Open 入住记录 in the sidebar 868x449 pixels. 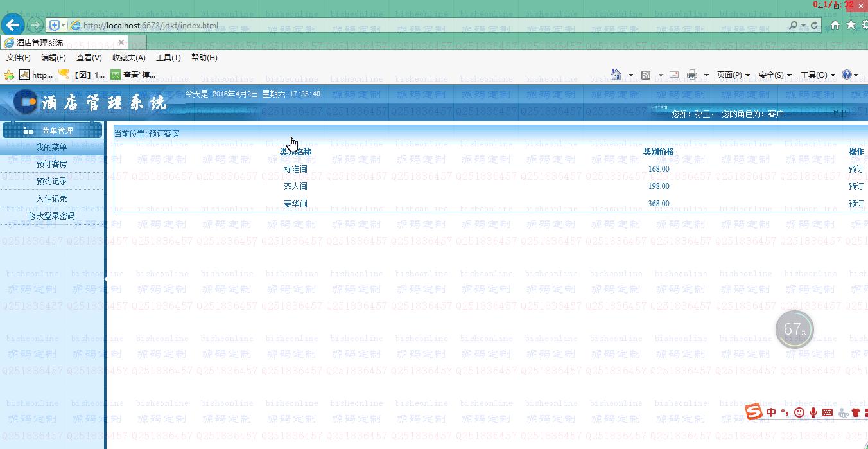click(51, 198)
